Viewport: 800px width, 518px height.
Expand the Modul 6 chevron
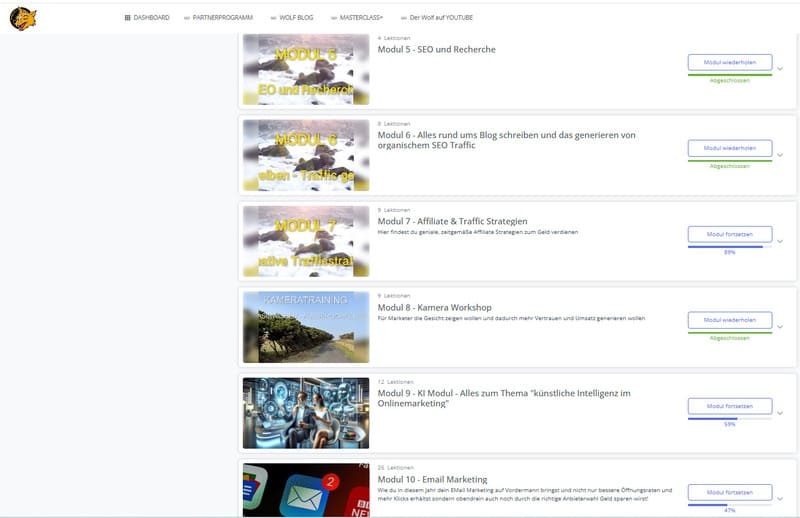pyautogui.click(x=780, y=155)
